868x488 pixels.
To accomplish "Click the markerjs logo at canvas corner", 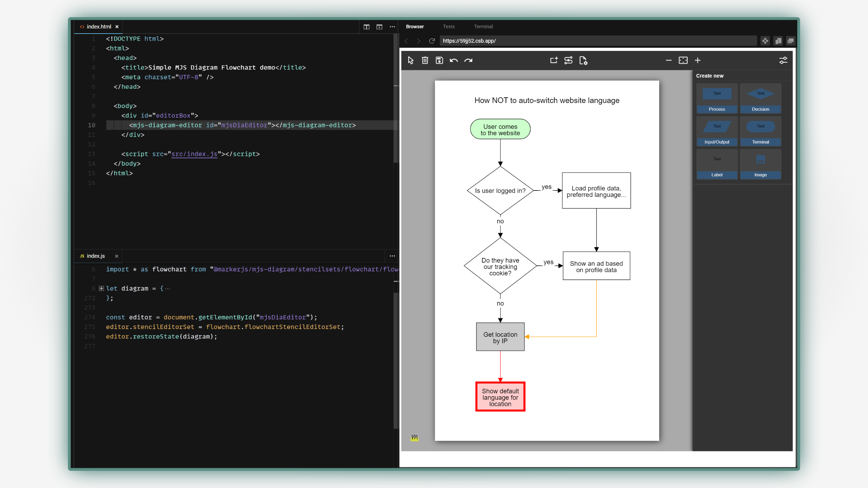I will tap(414, 437).
